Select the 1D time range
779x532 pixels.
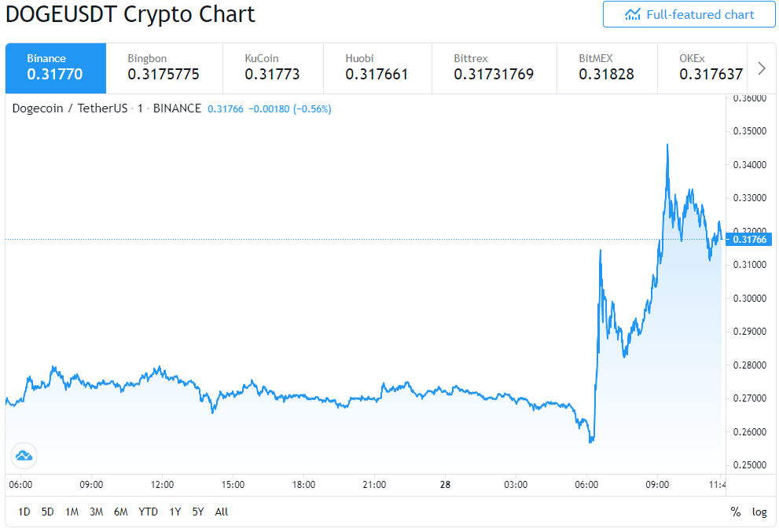[x=24, y=512]
